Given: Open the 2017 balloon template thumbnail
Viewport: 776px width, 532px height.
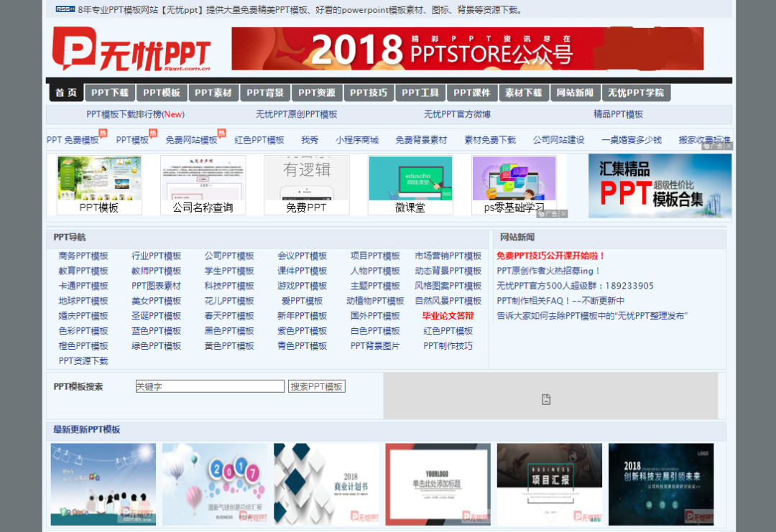Looking at the screenshot, I should 215,484.
